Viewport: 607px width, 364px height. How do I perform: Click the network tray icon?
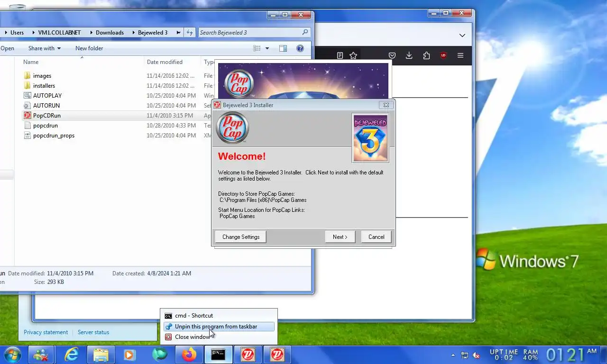click(x=465, y=355)
